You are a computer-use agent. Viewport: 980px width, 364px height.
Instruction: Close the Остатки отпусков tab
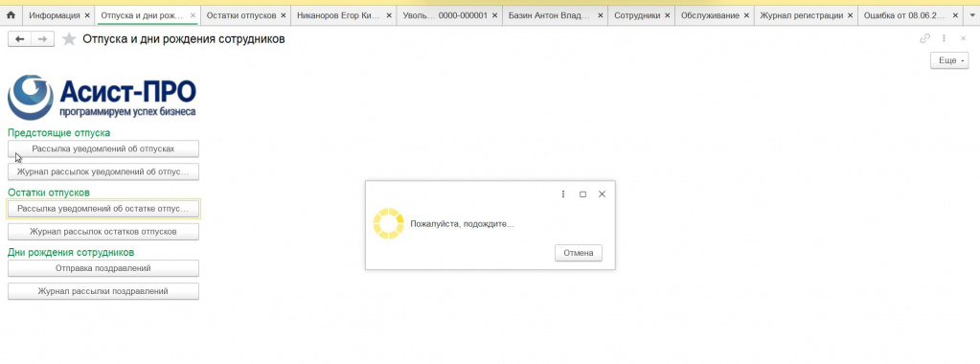click(284, 15)
